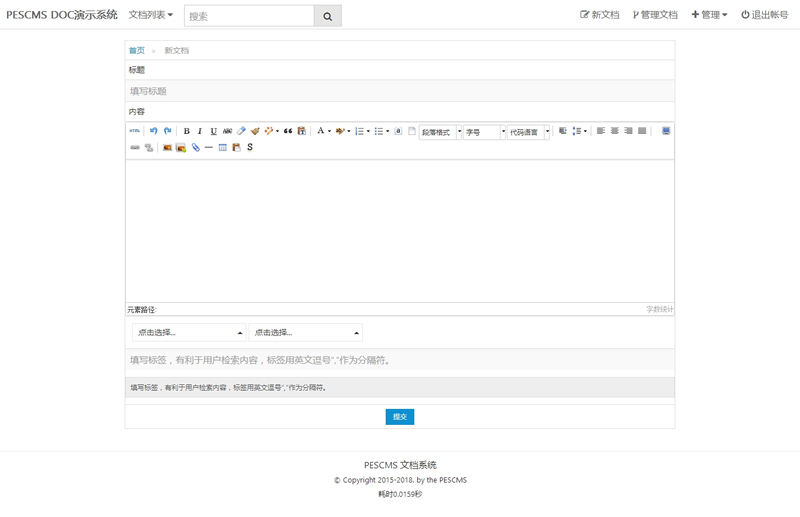
Task: Align text right
Action: (629, 131)
